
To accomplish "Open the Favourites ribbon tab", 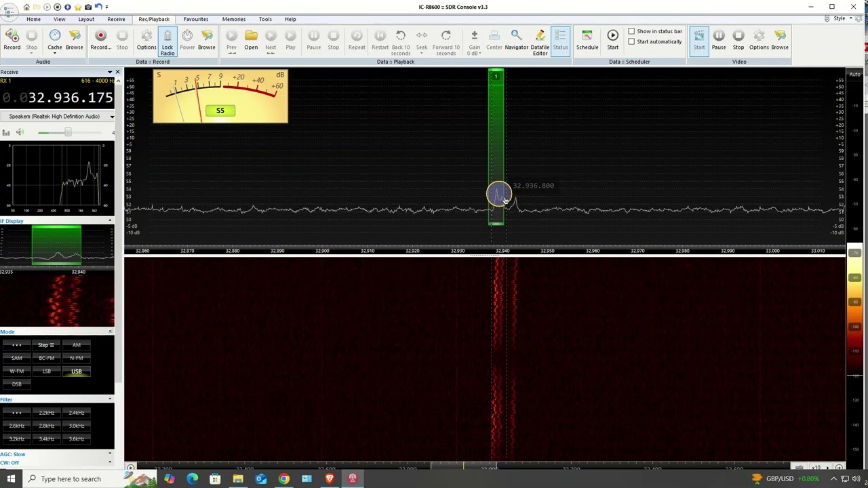I will (x=195, y=19).
